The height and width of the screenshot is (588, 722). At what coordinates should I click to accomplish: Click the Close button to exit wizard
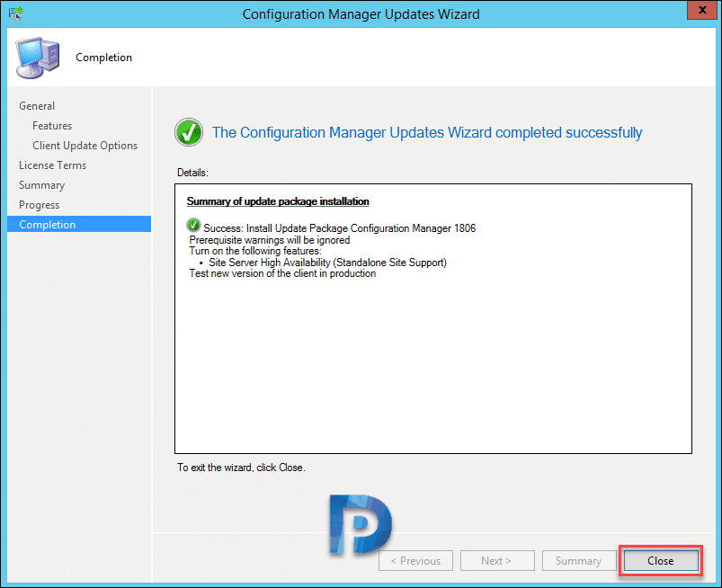point(660,560)
